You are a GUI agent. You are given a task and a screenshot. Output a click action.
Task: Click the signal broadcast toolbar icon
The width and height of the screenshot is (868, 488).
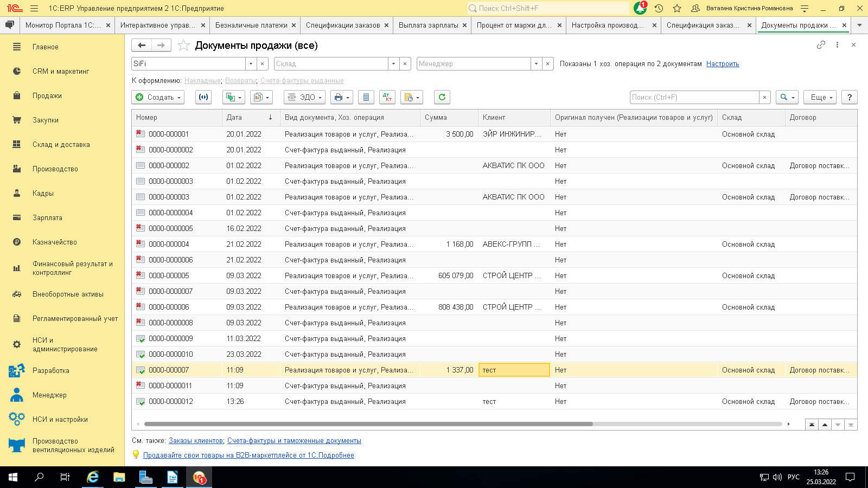tap(203, 97)
